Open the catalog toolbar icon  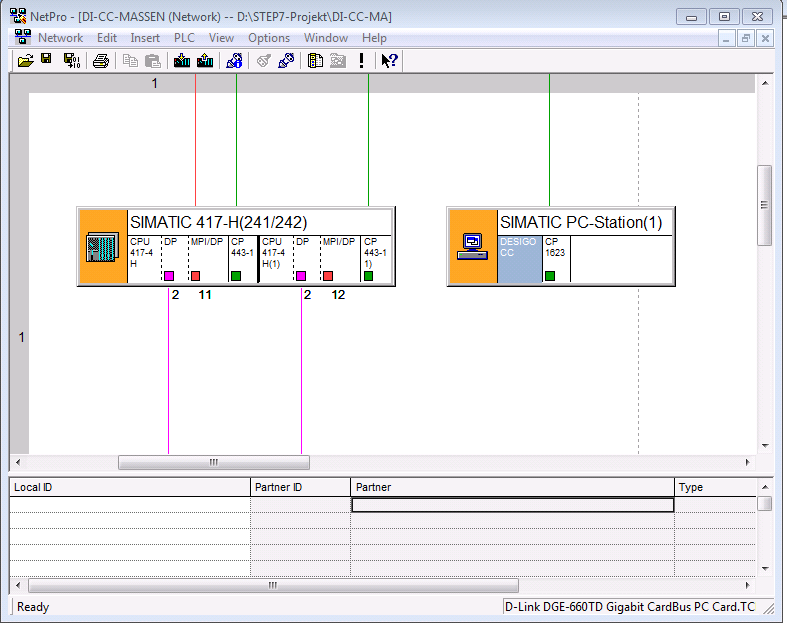coord(315,61)
